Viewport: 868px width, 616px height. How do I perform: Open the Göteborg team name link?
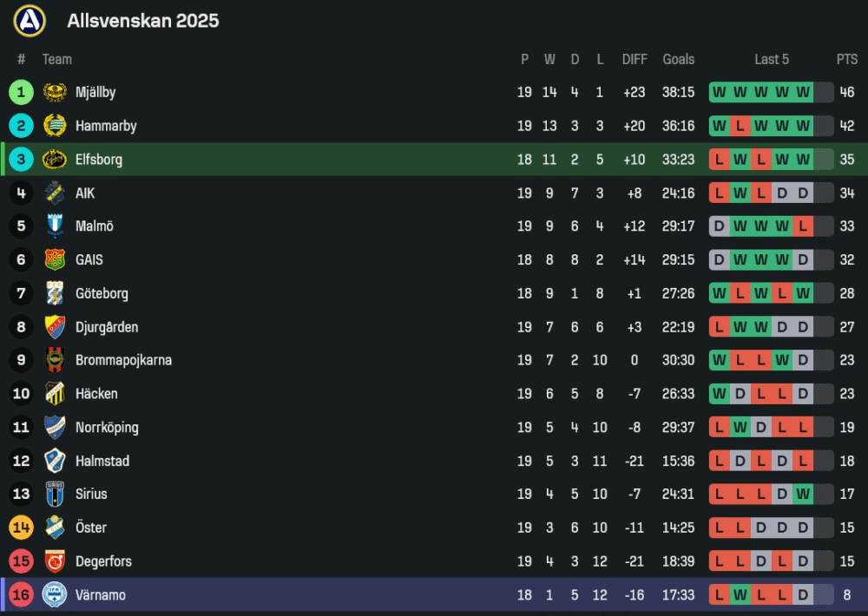[x=102, y=293]
